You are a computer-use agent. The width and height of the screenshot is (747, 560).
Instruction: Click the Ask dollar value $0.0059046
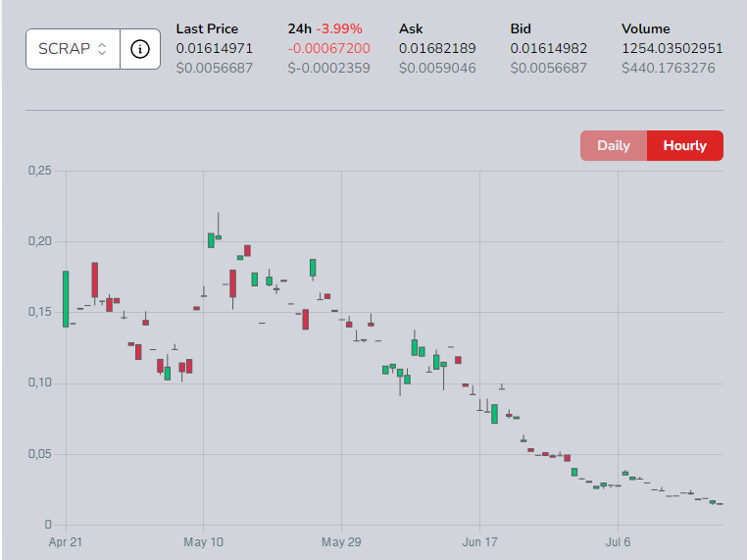click(x=437, y=68)
